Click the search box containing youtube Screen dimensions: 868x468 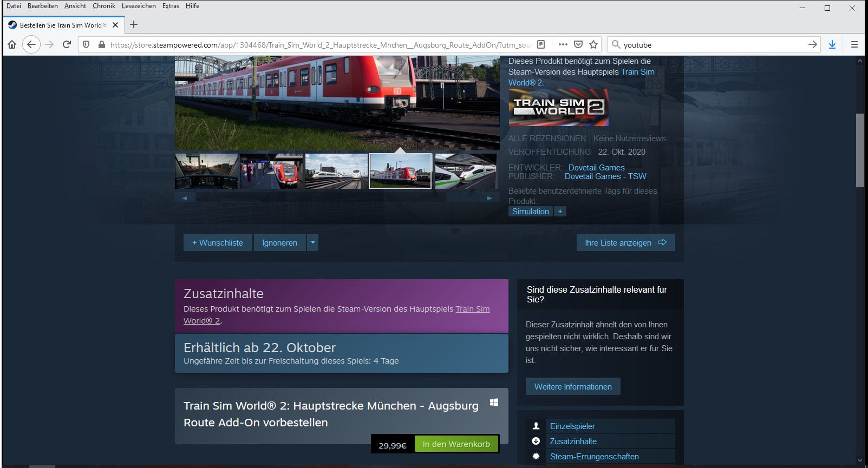713,45
